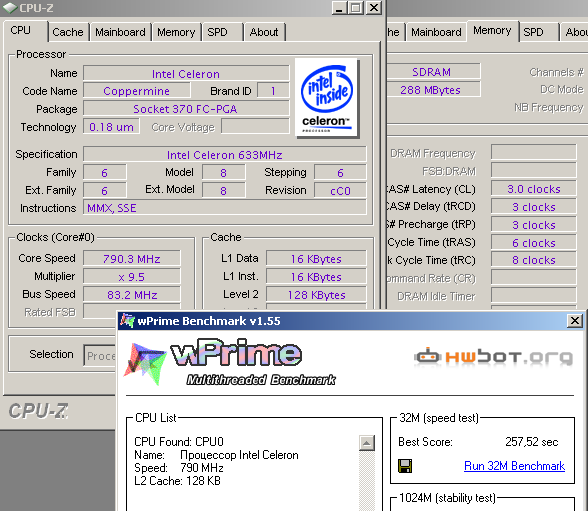
Task: Close the left CPU-Z window
Action: pos(374,7)
